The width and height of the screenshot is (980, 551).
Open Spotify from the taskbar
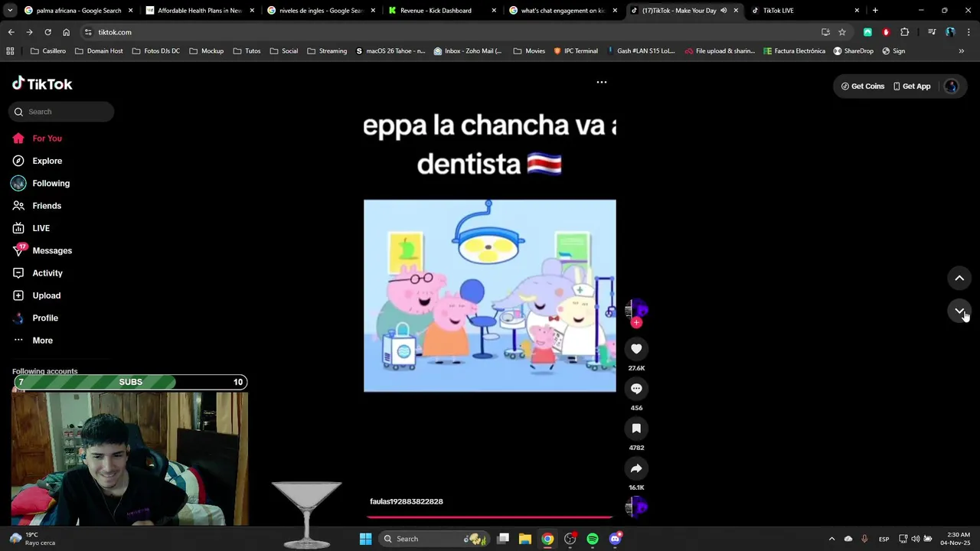pyautogui.click(x=593, y=539)
